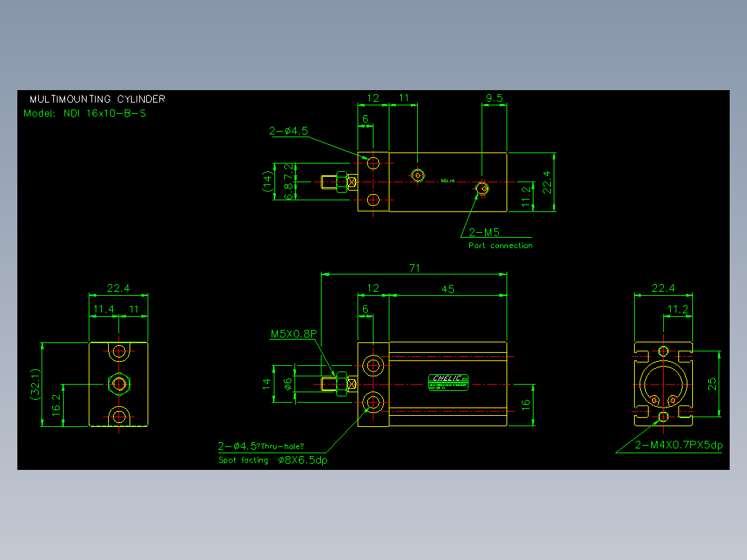Click the 2-ø4.5 Thru-hole annotation
The height and width of the screenshot is (560, 747).
261,446
